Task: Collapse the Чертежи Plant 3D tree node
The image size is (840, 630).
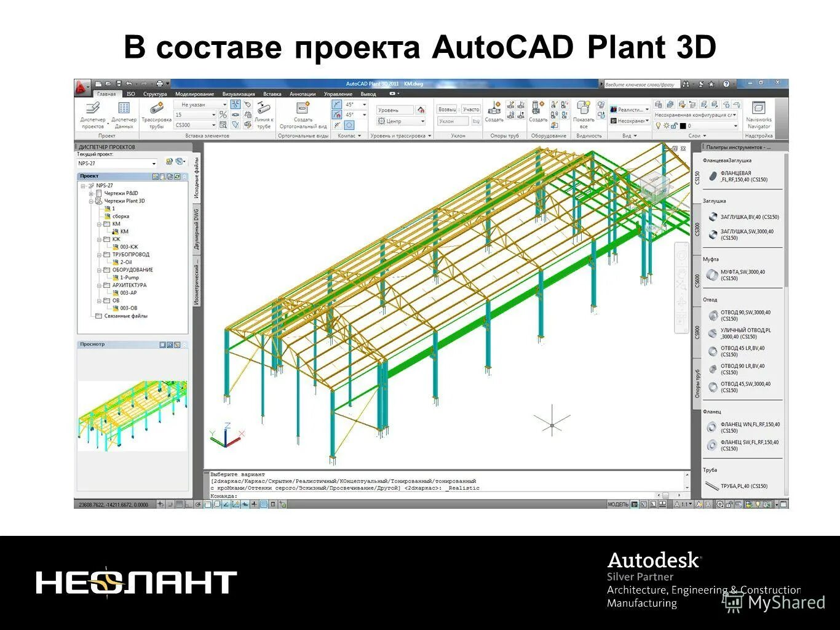Action: [91, 201]
